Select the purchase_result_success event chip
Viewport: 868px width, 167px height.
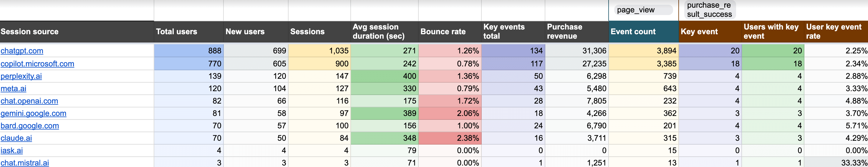tap(709, 10)
